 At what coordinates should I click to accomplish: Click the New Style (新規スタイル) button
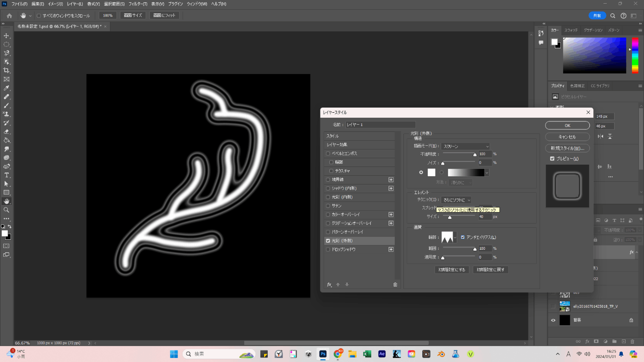coord(568,148)
